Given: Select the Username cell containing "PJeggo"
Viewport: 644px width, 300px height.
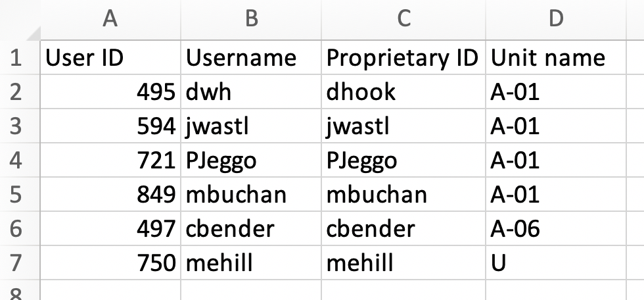Looking at the screenshot, I should coord(251,160).
